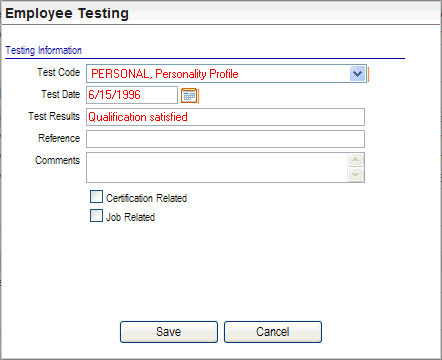Check the Certification Related checkbox
This screenshot has width=442, height=360.
click(96, 197)
